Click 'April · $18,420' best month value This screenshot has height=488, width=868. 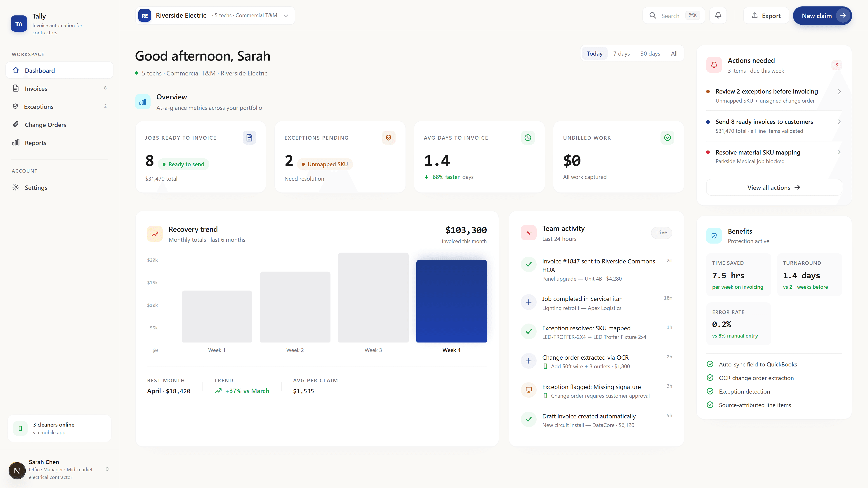pos(168,391)
